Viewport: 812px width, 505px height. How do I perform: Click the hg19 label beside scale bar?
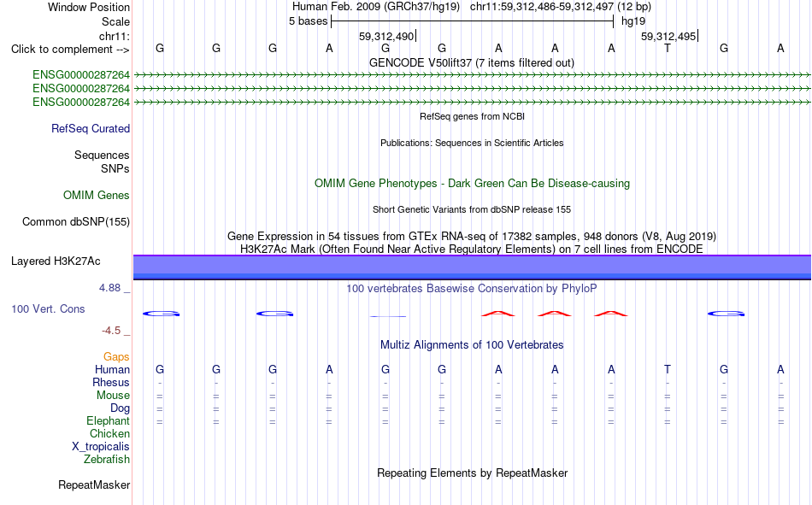point(633,21)
